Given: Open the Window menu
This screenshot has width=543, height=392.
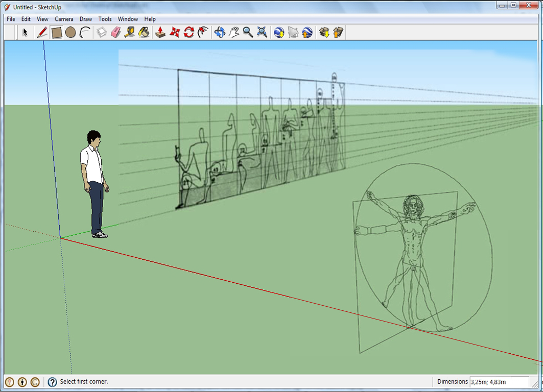Looking at the screenshot, I should coord(128,19).
